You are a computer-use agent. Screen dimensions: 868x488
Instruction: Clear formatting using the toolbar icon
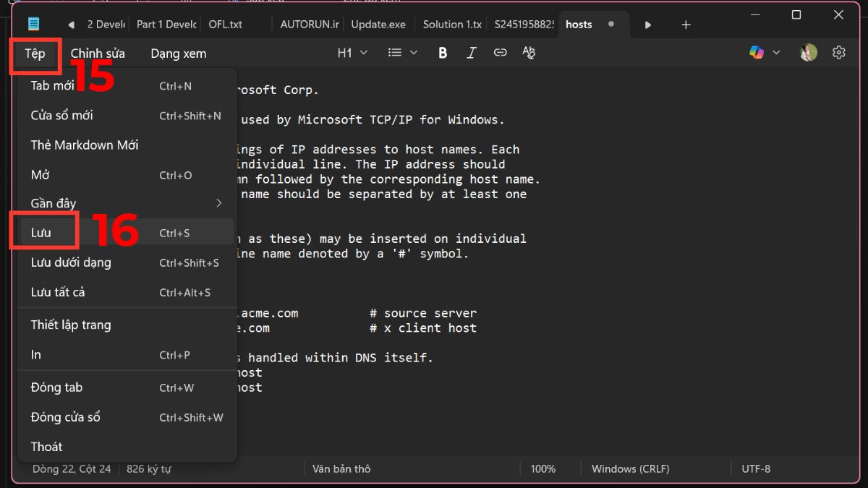tap(529, 53)
